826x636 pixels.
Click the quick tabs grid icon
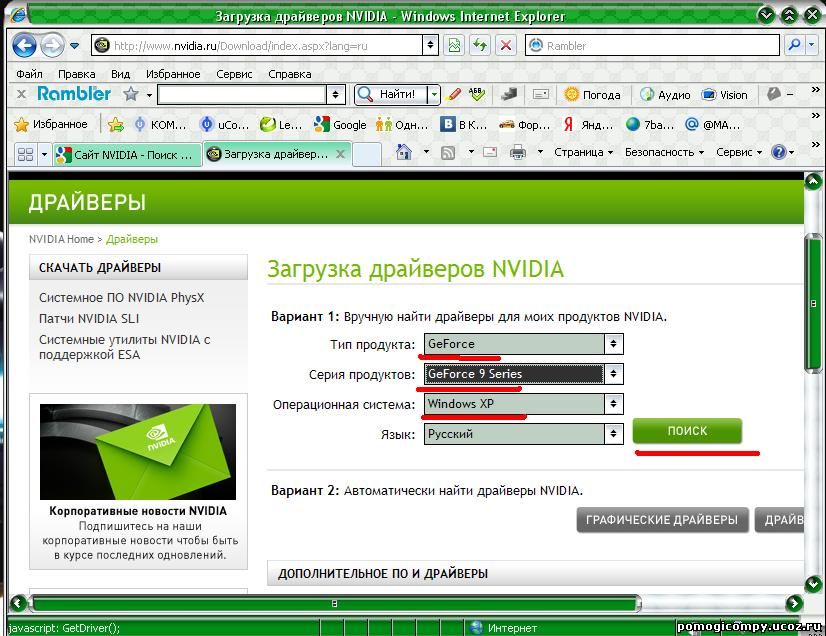(x=25, y=154)
